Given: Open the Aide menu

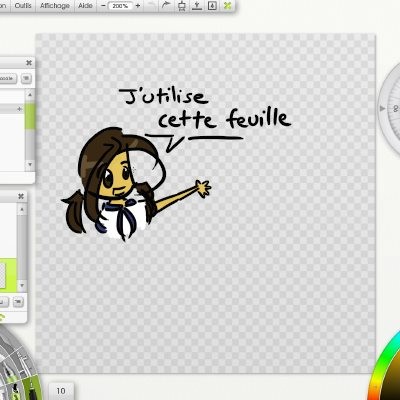Looking at the screenshot, I should pos(85,6).
